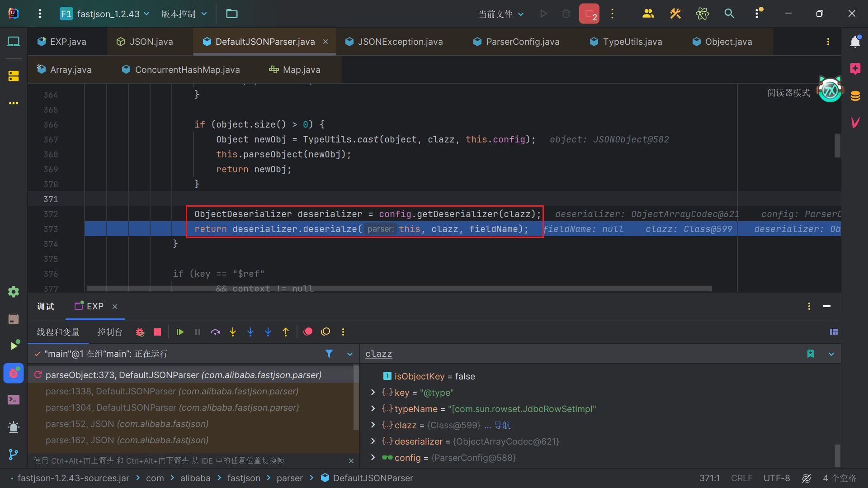Click UTF-8 encoding in status bar

click(x=777, y=478)
